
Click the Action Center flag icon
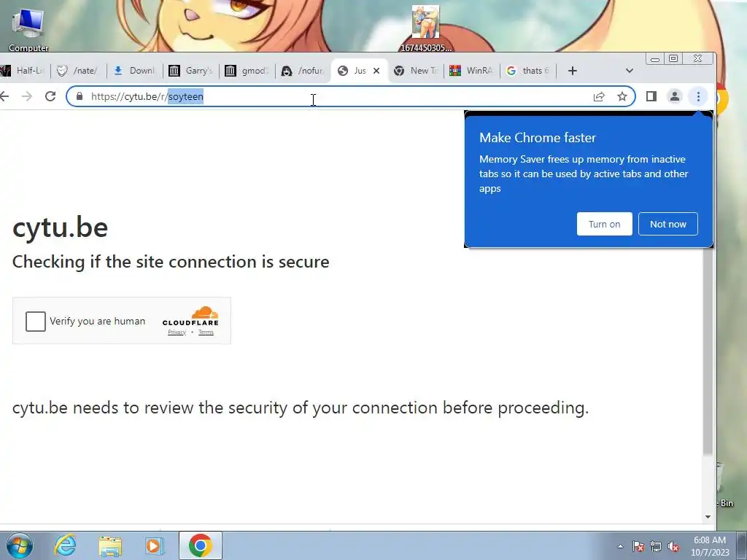638,547
